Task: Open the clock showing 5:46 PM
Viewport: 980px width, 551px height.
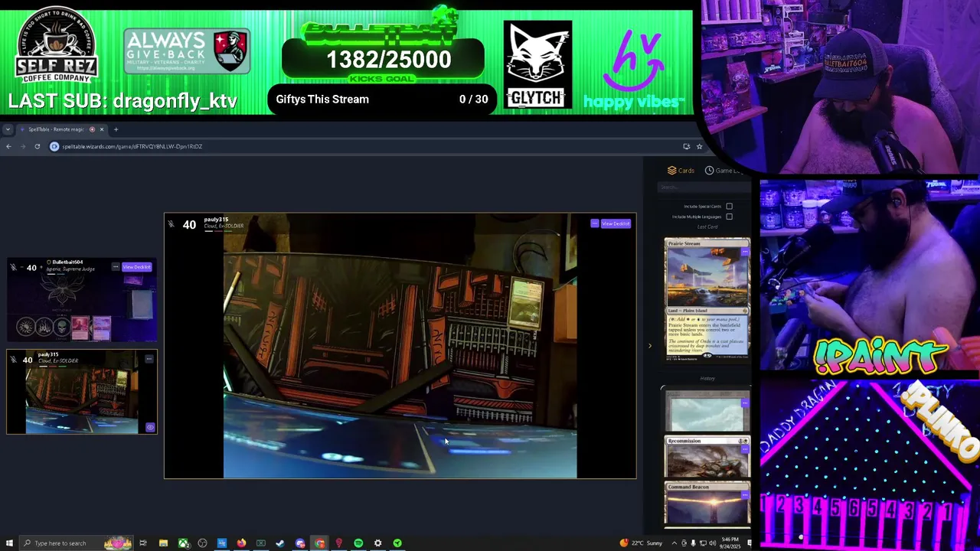Action: (730, 543)
